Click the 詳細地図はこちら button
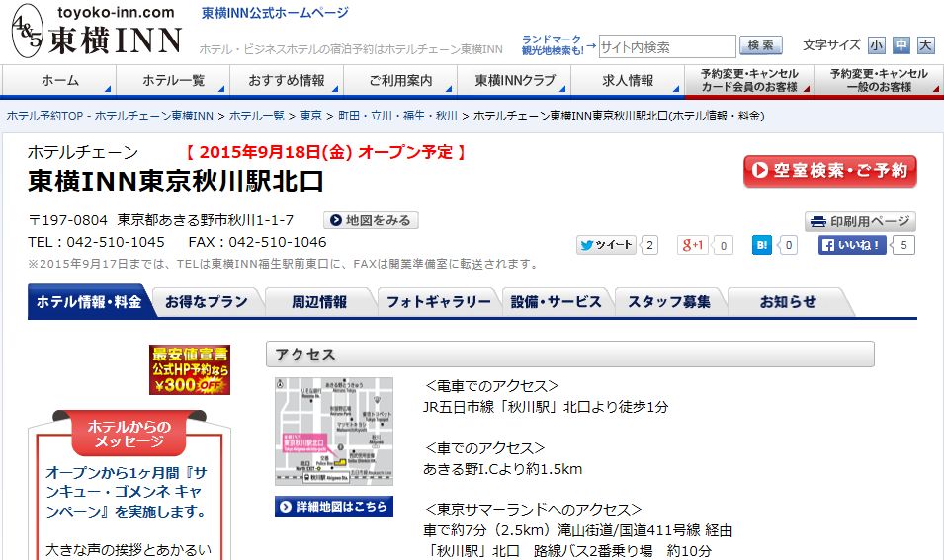944x560 pixels. click(334, 507)
